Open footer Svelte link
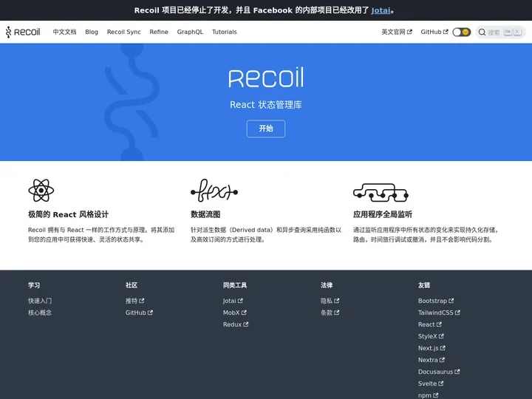The image size is (532, 399). [431, 383]
